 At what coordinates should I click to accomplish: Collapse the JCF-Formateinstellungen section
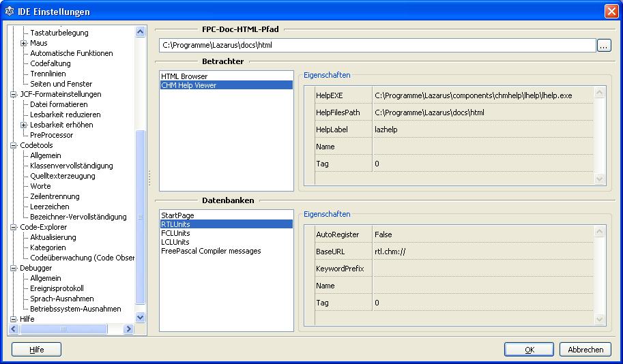pyautogui.click(x=14, y=94)
